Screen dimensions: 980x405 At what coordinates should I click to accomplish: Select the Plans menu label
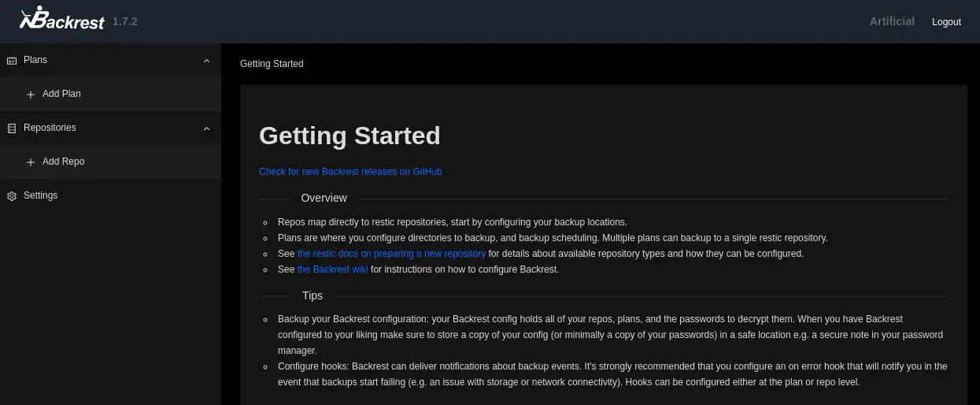point(35,60)
